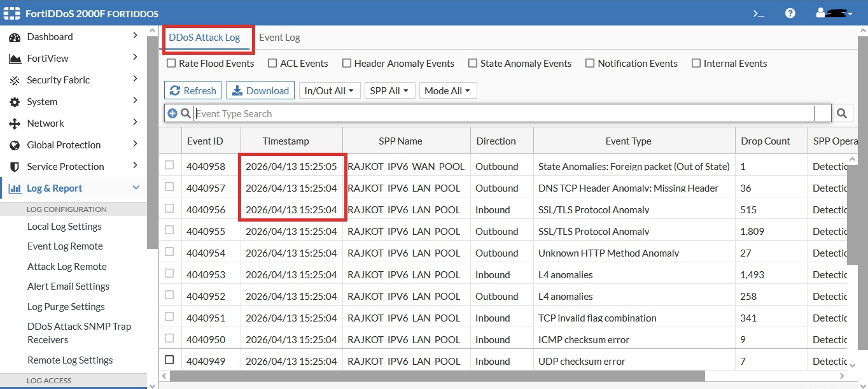Sort by Event ID column header

click(x=205, y=141)
